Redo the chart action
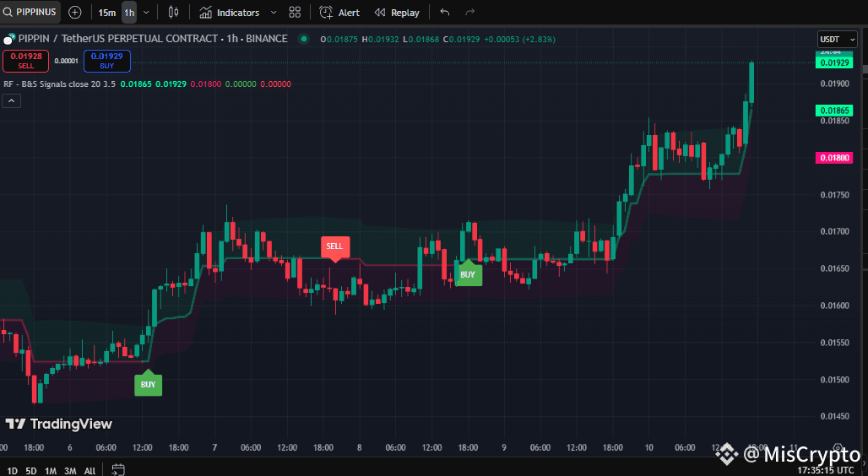 (x=469, y=12)
